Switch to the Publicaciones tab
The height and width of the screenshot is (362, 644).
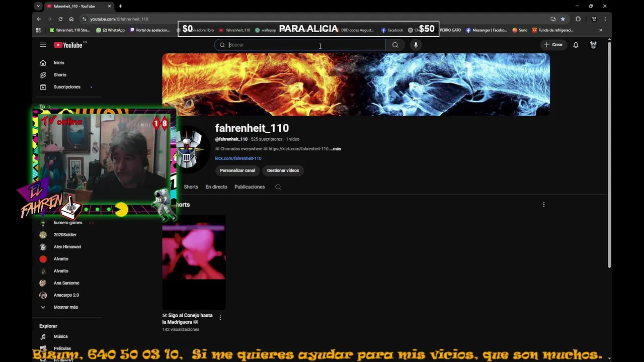[x=250, y=187]
